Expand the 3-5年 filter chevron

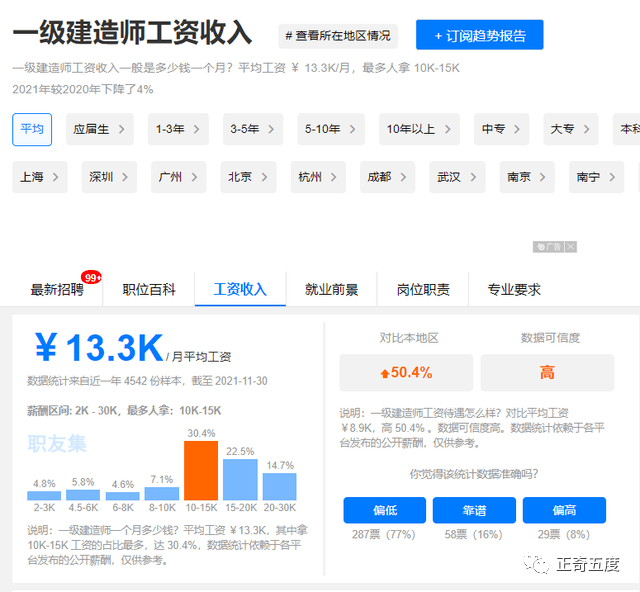point(271,129)
